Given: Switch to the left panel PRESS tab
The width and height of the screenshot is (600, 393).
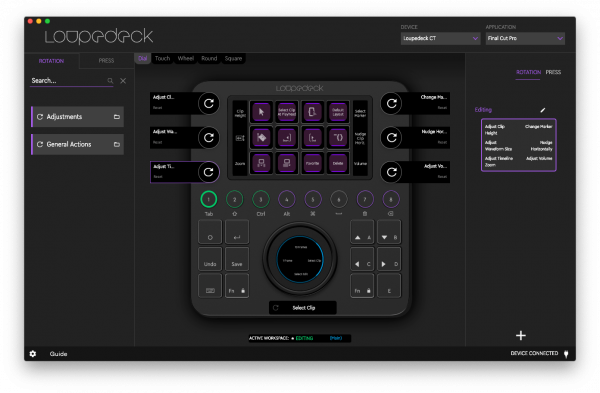Looking at the screenshot, I should (x=106, y=61).
